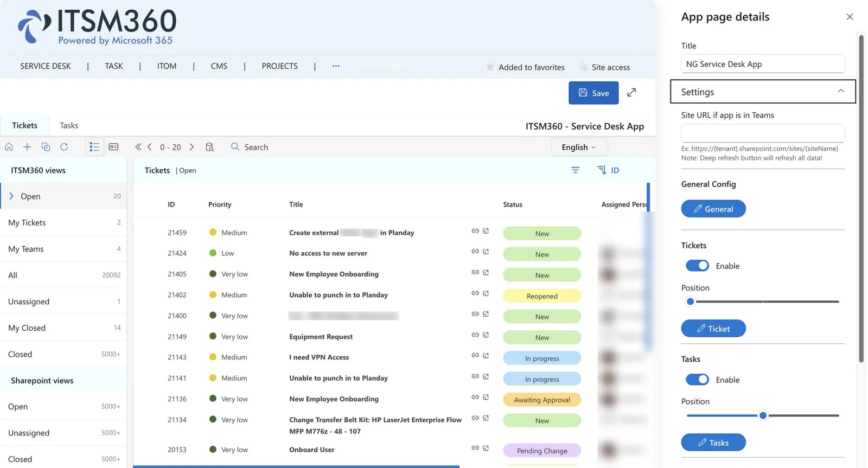Screen dimensions: 868x468
Task: Click link icon for ticket 21459
Action: tap(475, 231)
